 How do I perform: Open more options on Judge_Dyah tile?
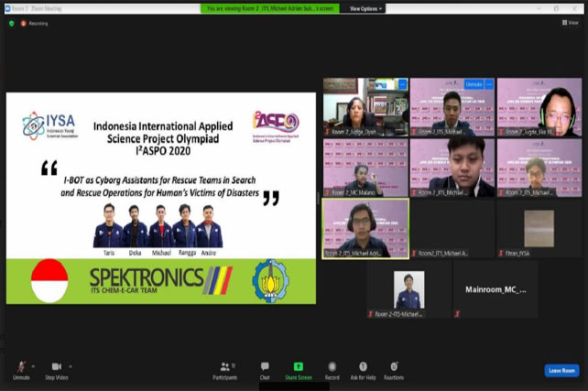point(403,84)
